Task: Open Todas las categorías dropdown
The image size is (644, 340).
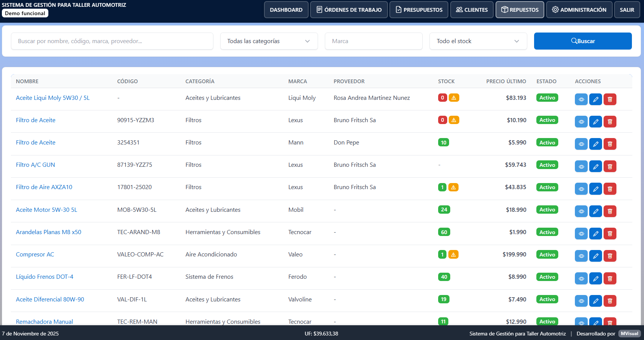Action: pos(269,41)
